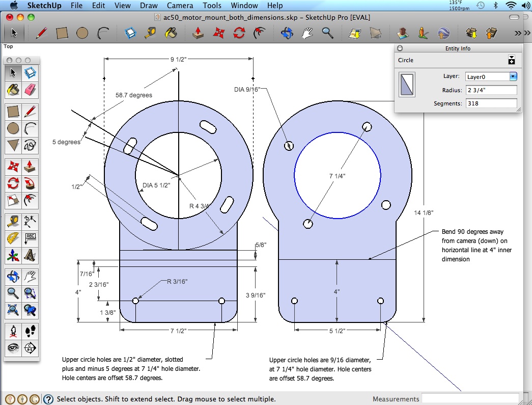Screen dimensions: 532x405
Task: Choose the Polygon tool in the palette
Action: point(13,146)
